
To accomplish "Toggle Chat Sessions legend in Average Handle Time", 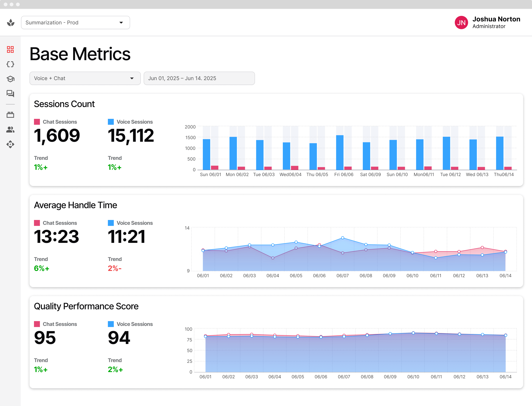I will click(60, 223).
